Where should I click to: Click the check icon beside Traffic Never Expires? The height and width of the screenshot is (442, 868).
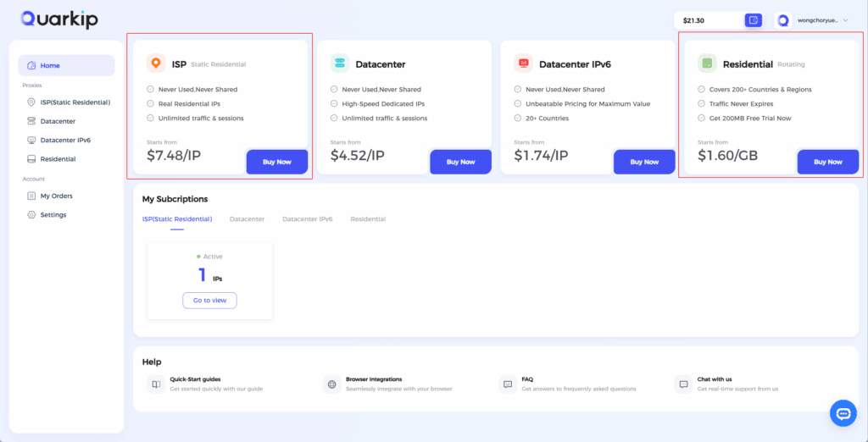click(x=701, y=103)
